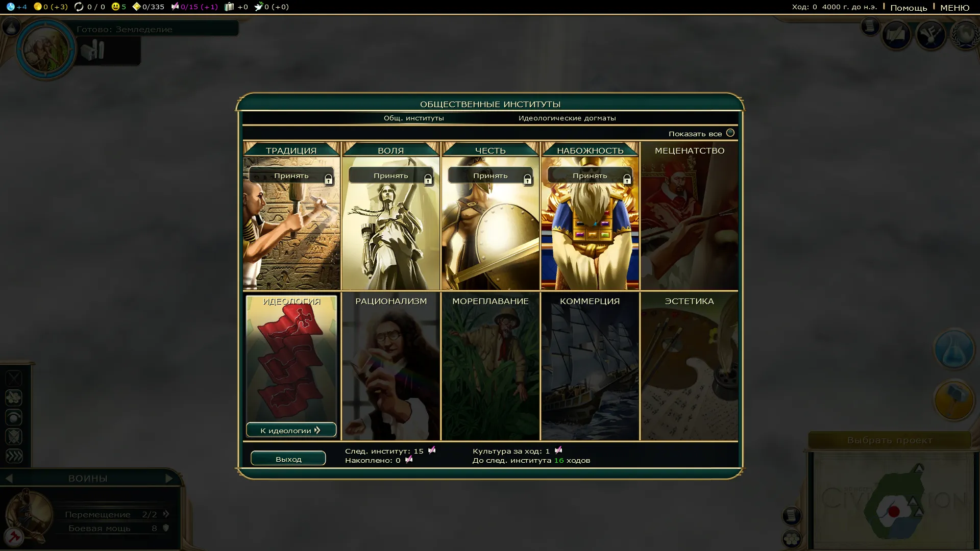Switch to the Общ. институты tab
The width and height of the screenshot is (980, 551).
click(414, 118)
